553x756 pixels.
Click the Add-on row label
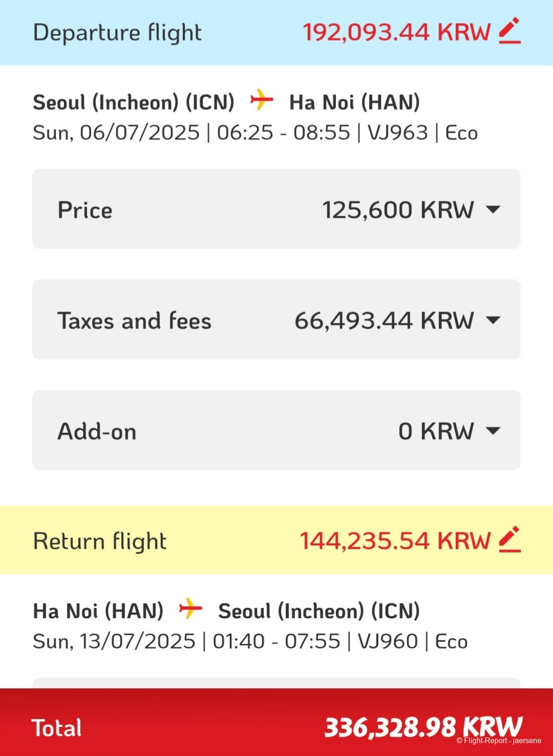97,431
